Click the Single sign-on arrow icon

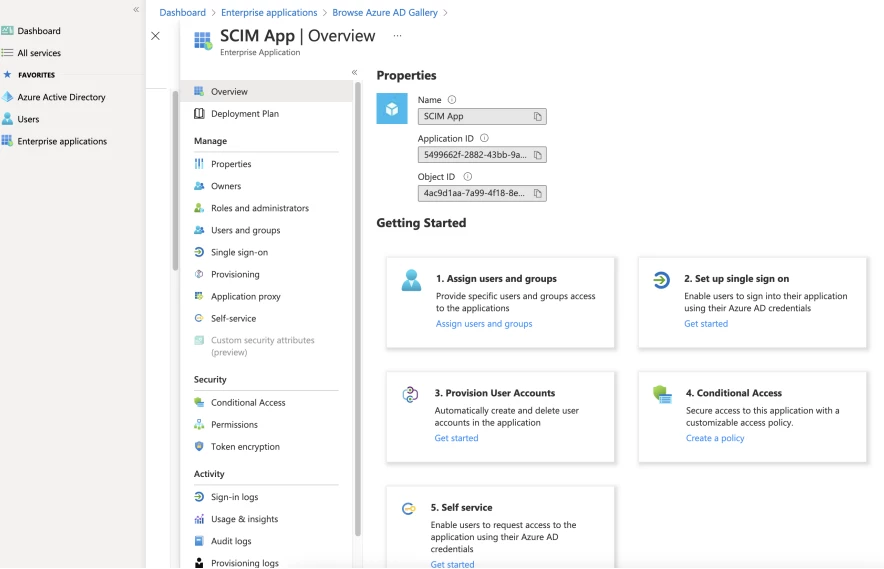point(199,252)
